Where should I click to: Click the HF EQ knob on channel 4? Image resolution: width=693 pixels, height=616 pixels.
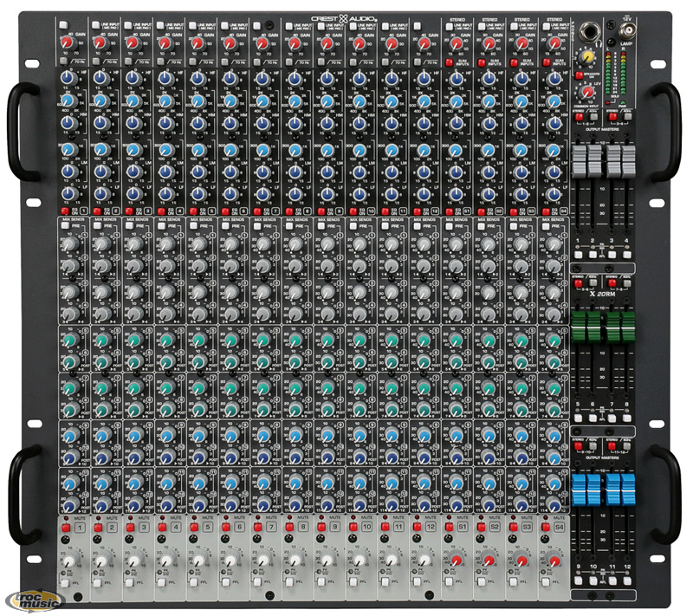pos(165,78)
